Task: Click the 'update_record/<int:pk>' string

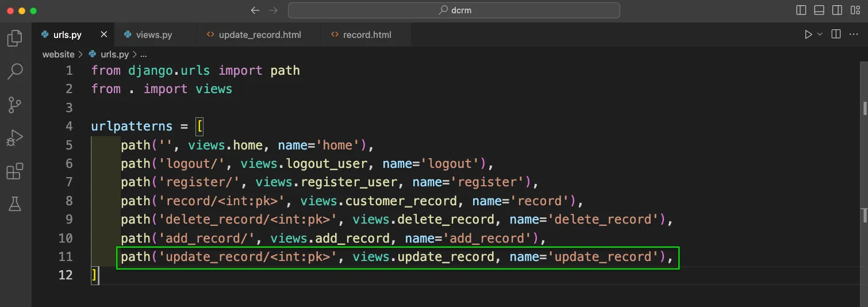Action: [x=248, y=257]
